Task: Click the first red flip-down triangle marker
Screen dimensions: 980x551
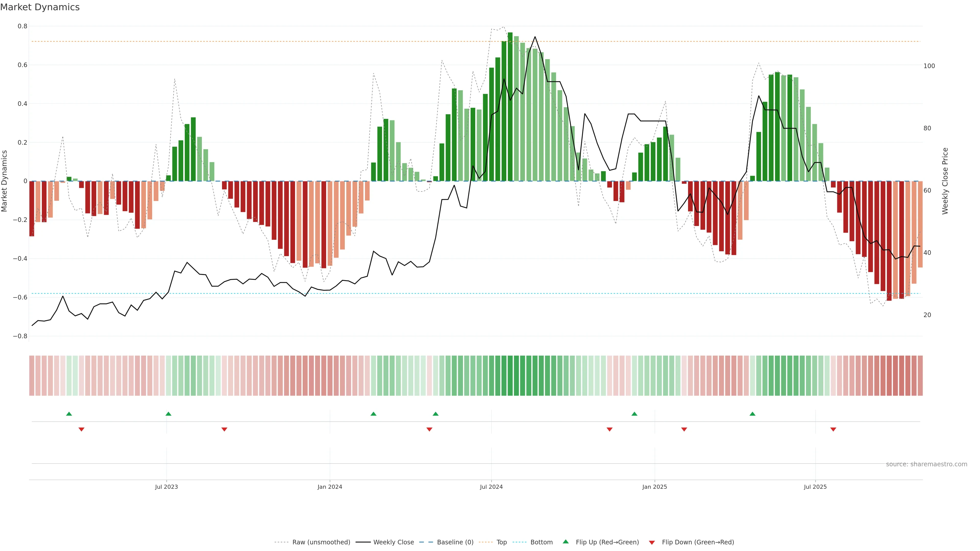Action: 81,429
